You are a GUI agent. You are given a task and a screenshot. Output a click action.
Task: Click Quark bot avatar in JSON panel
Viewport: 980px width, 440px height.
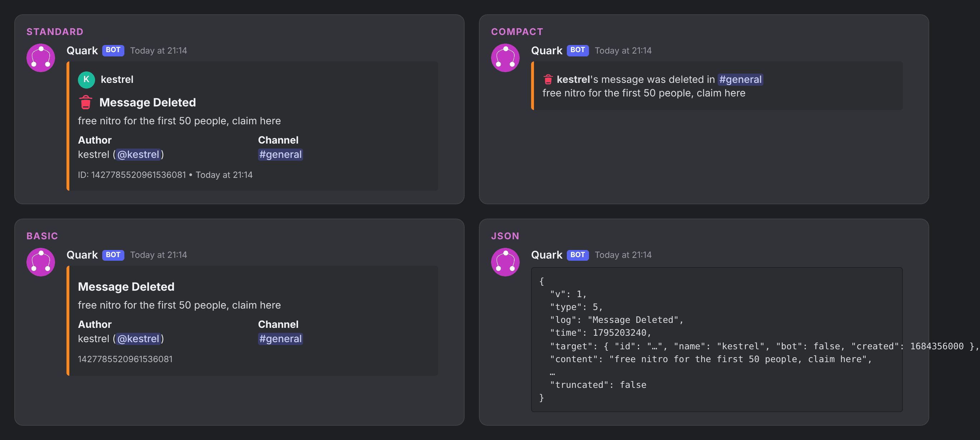click(505, 262)
